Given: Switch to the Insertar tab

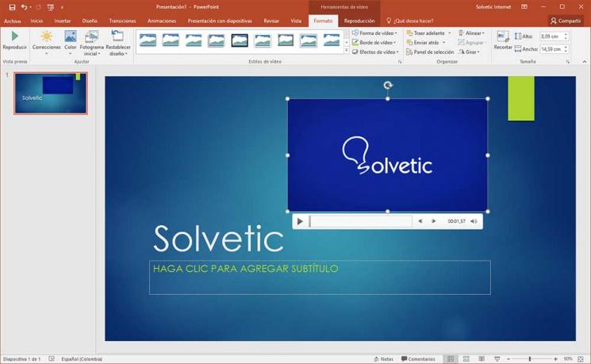Looking at the screenshot, I should 62,21.
